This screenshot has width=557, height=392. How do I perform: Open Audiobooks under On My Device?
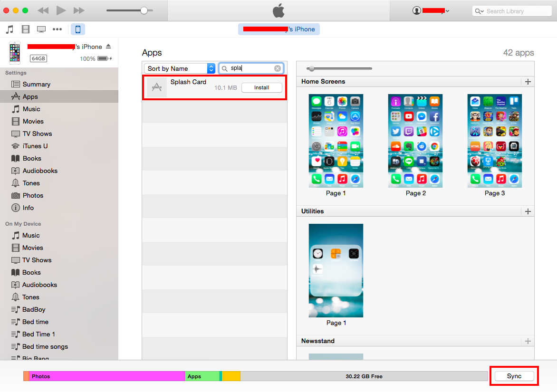click(x=59, y=285)
